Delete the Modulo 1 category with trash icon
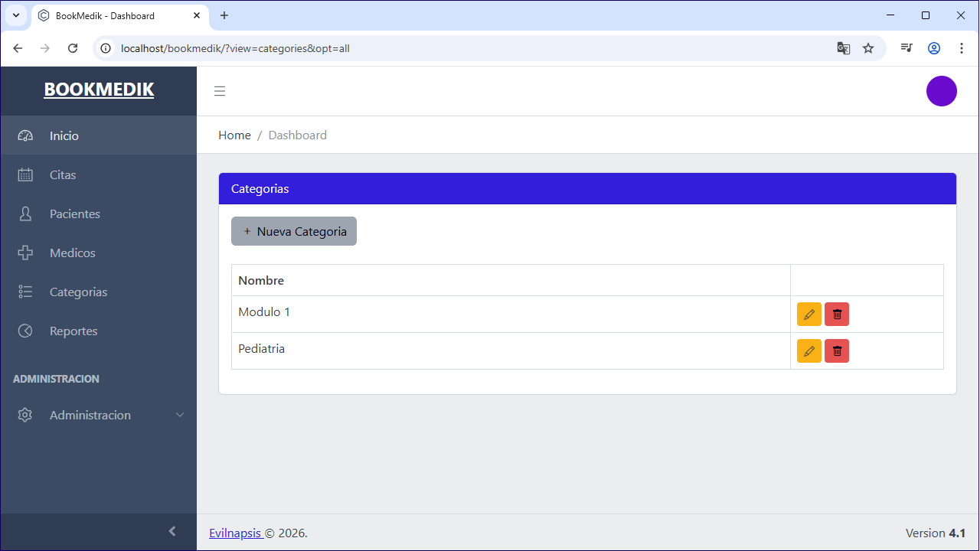Image resolution: width=980 pixels, height=551 pixels. coord(837,315)
